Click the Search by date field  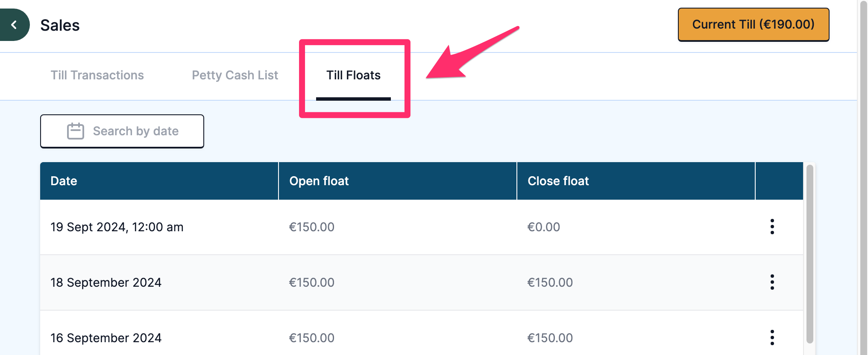135,131
